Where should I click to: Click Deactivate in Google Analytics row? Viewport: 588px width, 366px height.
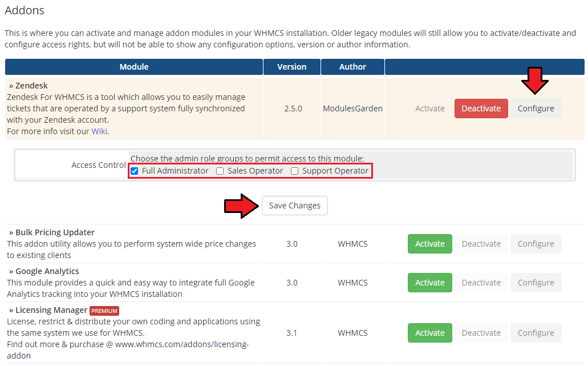(x=481, y=283)
